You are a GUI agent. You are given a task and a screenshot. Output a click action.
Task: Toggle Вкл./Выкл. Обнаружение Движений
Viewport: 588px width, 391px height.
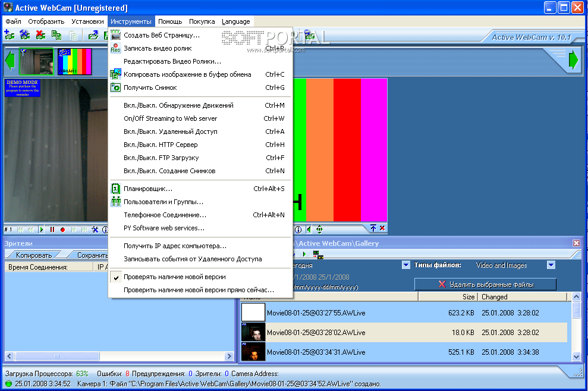pos(200,105)
